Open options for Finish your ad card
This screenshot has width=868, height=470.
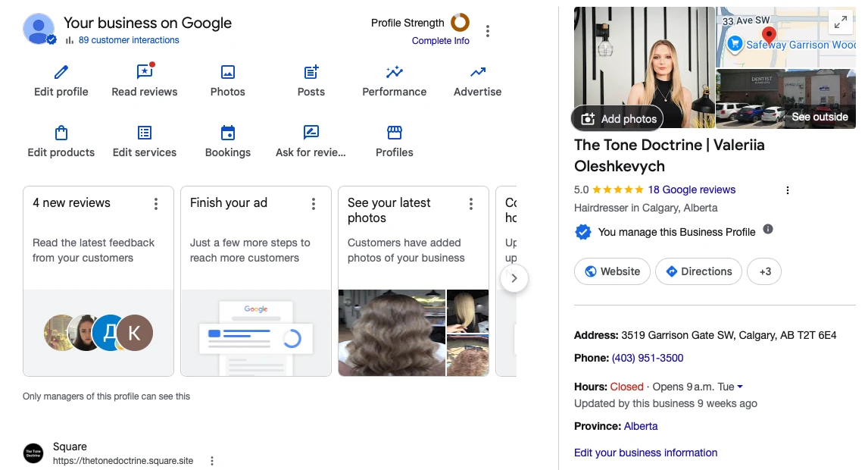pyautogui.click(x=314, y=204)
